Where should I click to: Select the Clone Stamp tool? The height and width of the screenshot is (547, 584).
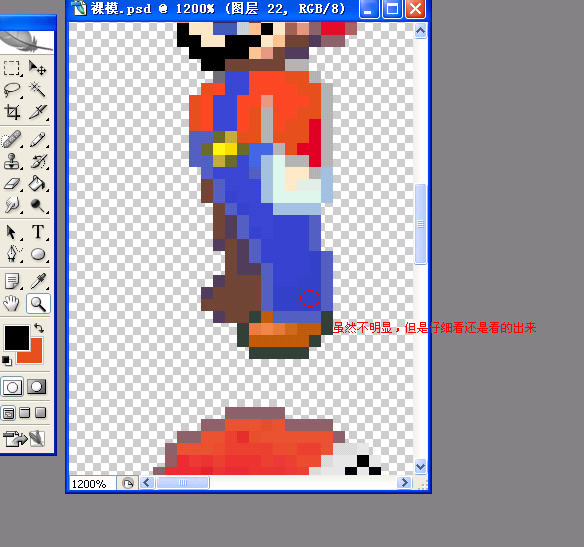pyautogui.click(x=12, y=162)
